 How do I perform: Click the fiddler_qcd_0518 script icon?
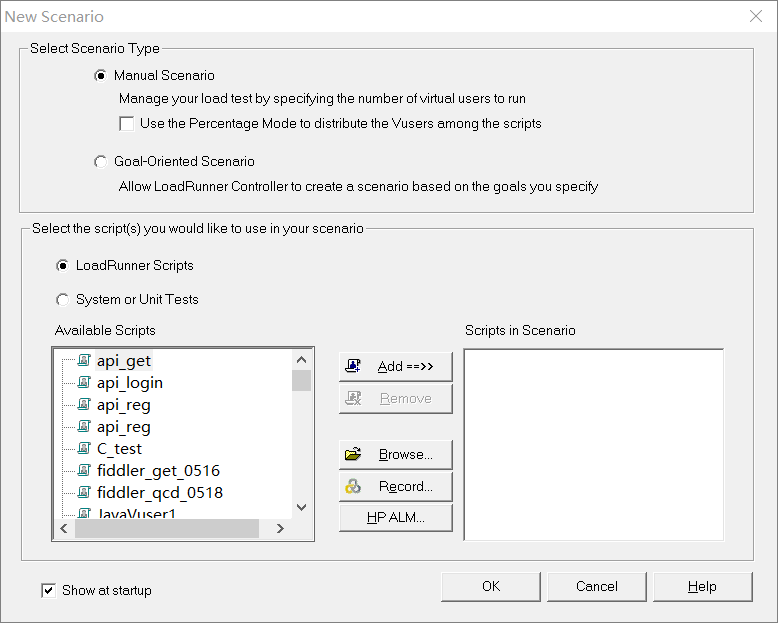(84, 493)
